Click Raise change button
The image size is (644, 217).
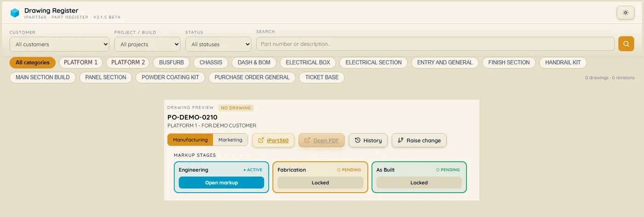point(419,140)
